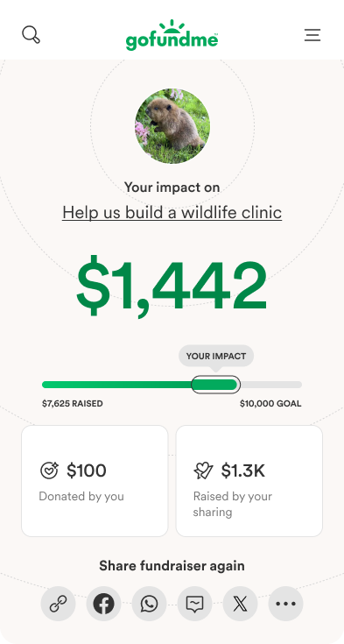The height and width of the screenshot is (644, 344).
Task: Share fundraiser on X
Action: [x=240, y=604]
